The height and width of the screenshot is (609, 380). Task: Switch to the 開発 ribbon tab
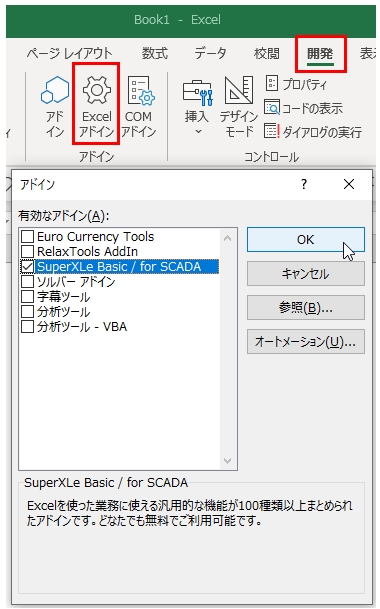(x=320, y=54)
